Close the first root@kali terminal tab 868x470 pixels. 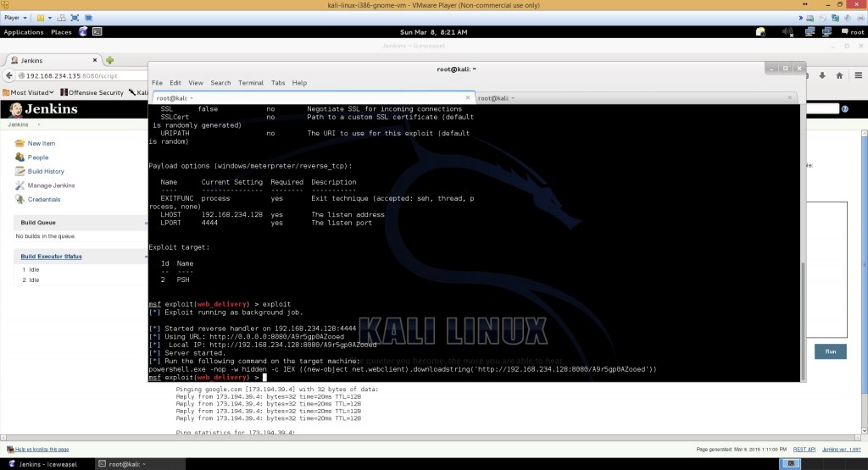pyautogui.click(x=468, y=98)
